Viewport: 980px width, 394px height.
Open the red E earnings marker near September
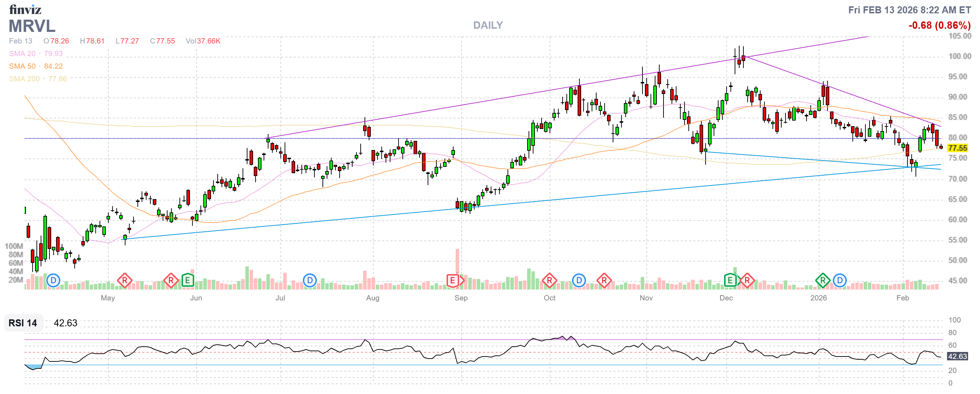tap(453, 281)
